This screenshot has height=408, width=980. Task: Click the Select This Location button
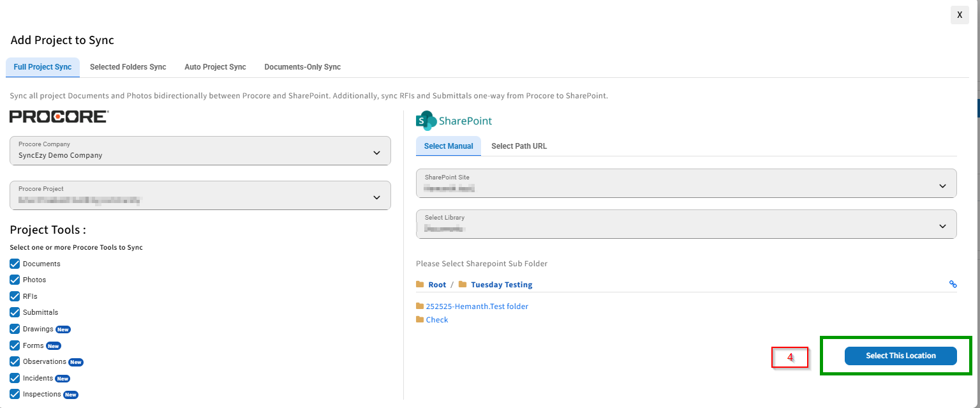pyautogui.click(x=901, y=356)
